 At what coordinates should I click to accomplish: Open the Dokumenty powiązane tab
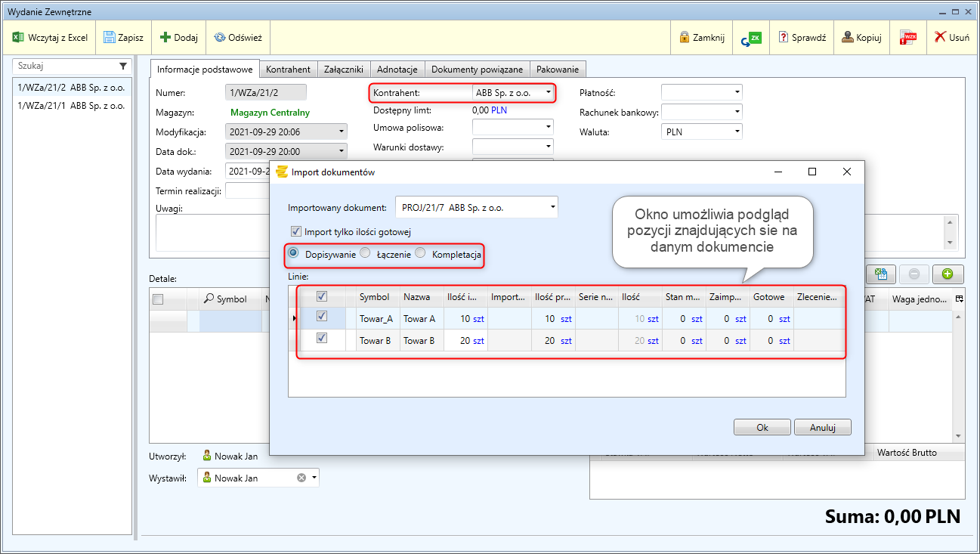(x=477, y=69)
